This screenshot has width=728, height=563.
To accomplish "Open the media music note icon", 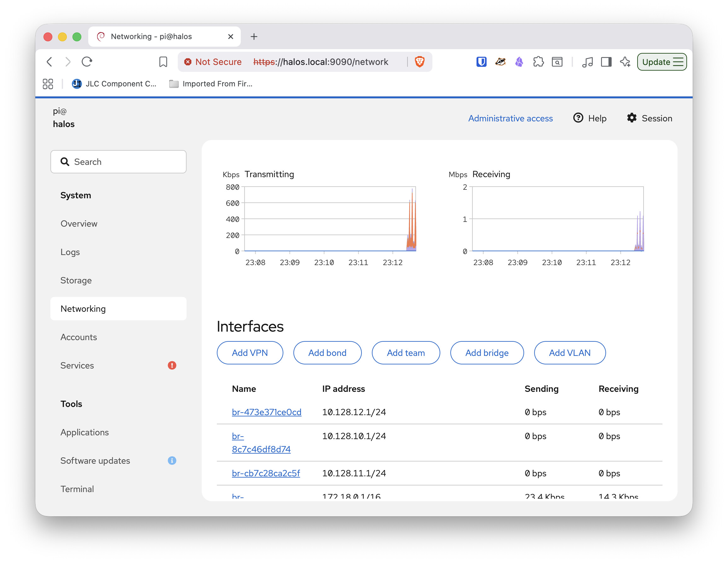I will click(x=587, y=62).
